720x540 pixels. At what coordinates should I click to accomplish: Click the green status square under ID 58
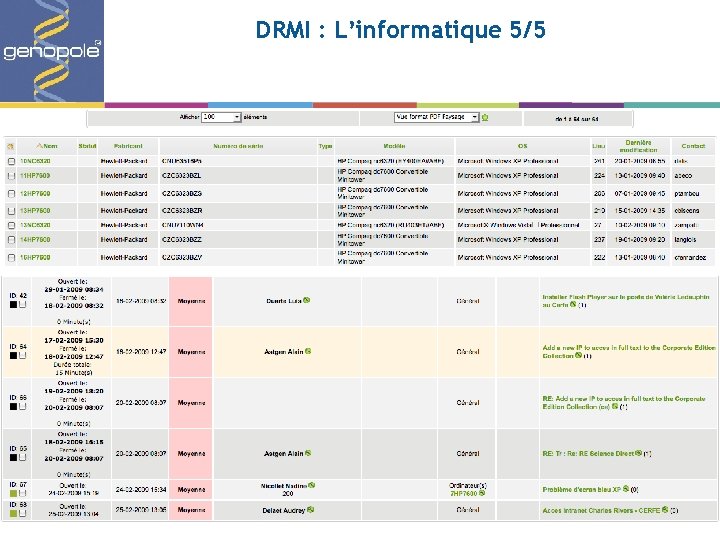[x=13, y=513]
